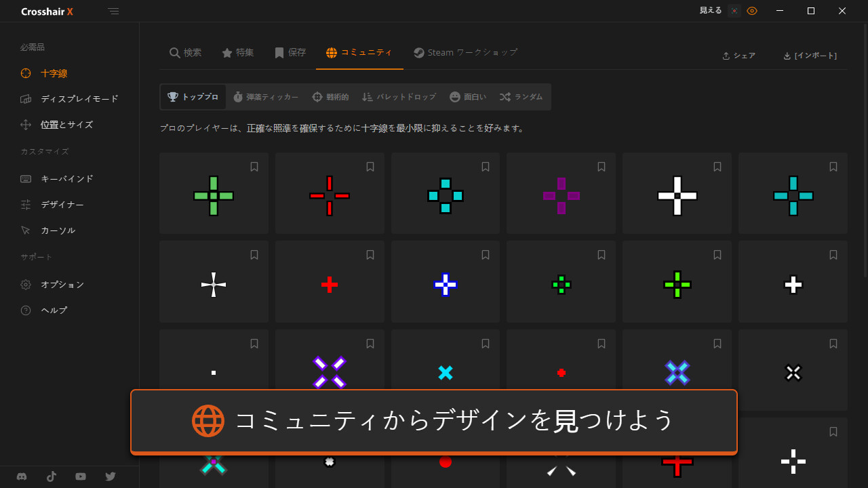868x488 pixels.
Task: Toggle crosshair visibility with the eye icon
Action: click(752, 11)
